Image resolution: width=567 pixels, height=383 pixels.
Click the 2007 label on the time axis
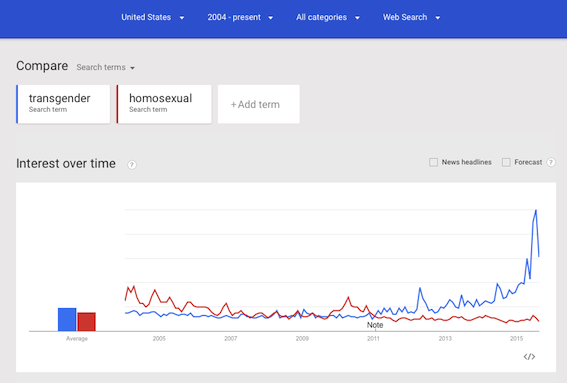[x=231, y=339]
